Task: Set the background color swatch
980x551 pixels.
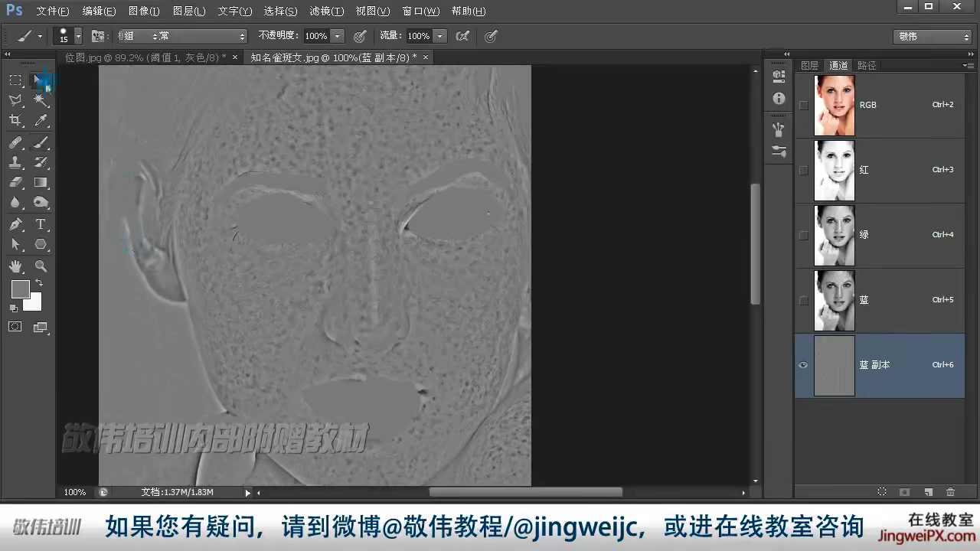Action: [33, 302]
